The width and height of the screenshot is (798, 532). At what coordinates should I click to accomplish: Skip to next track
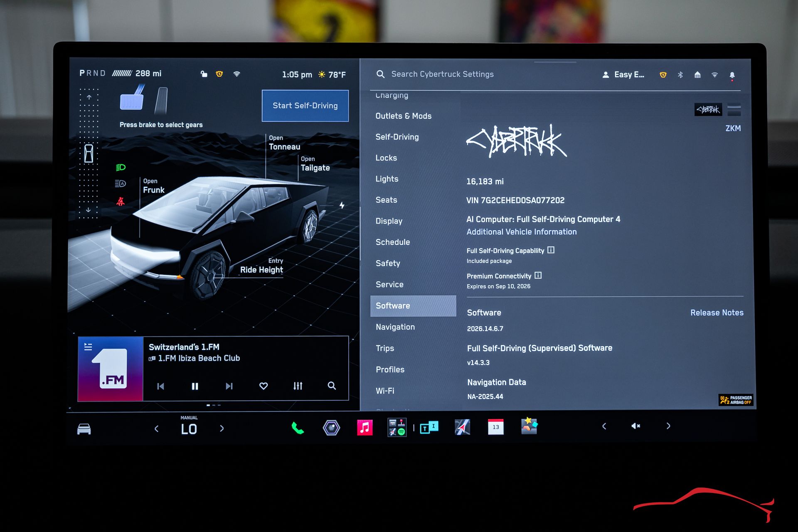(229, 387)
